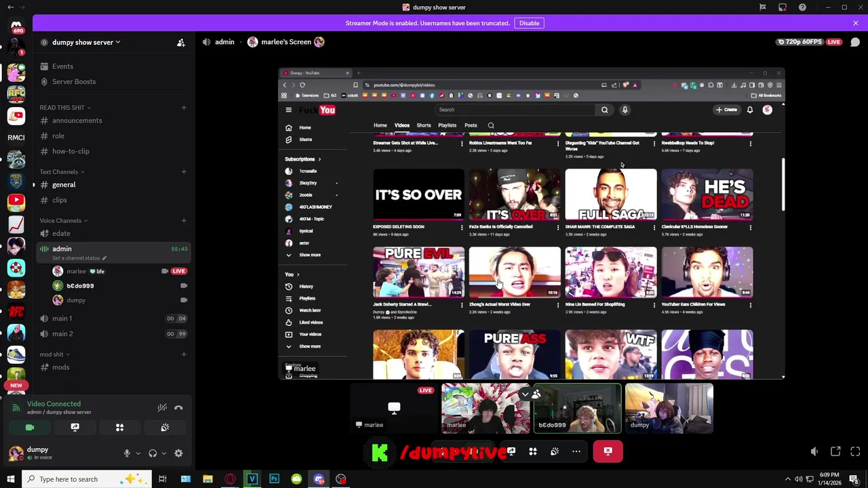Join the main 2 voice channel
Image resolution: width=868 pixels, height=488 pixels.
[x=62, y=333]
